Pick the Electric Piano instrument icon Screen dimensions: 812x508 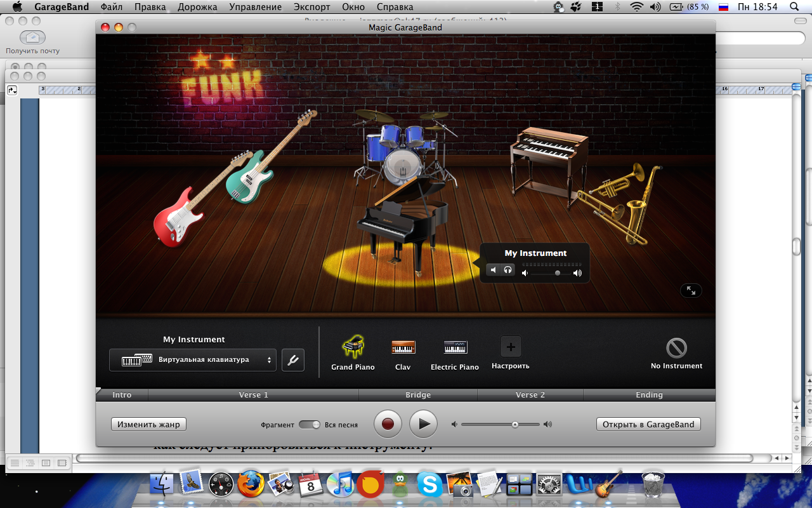[x=455, y=347]
